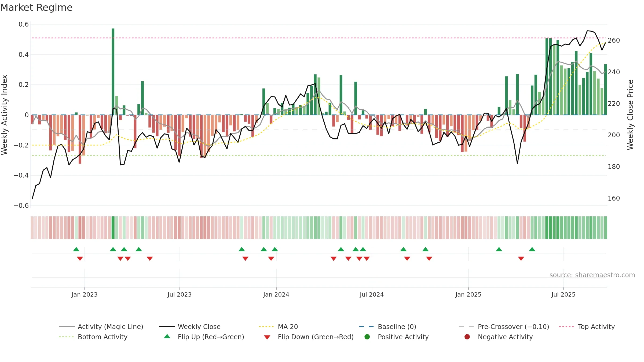The height and width of the screenshot is (362, 644).
Task: Click the first red flip-down marker before Jan 2023
Action: click(80, 258)
